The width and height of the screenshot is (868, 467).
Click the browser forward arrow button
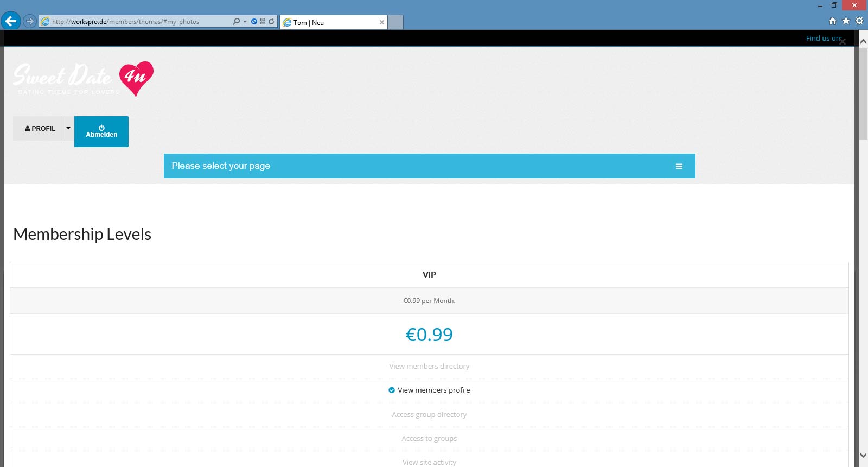click(30, 22)
